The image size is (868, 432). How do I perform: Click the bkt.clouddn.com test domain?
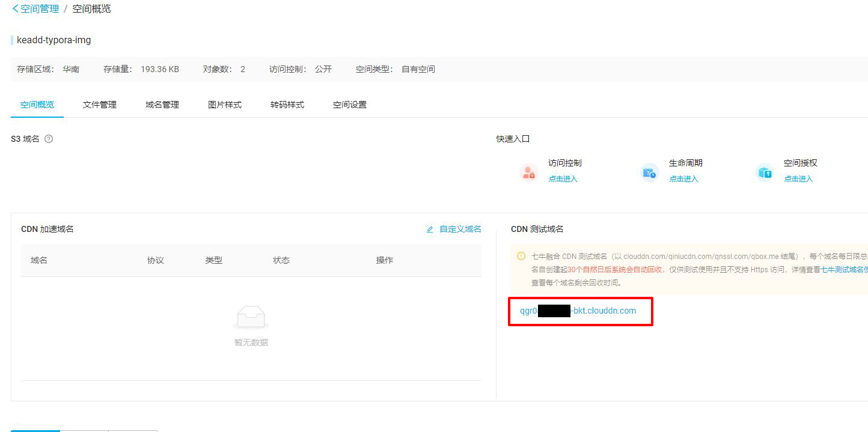tap(578, 311)
